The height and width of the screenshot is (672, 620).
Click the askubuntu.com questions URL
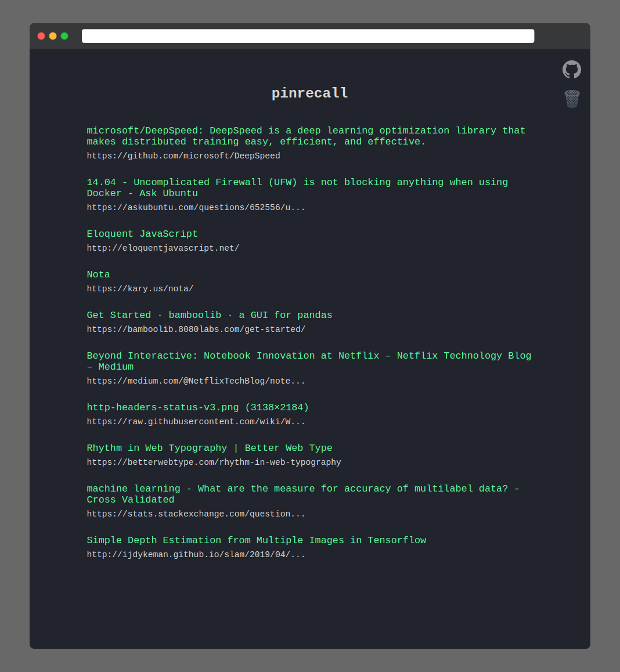(x=196, y=207)
